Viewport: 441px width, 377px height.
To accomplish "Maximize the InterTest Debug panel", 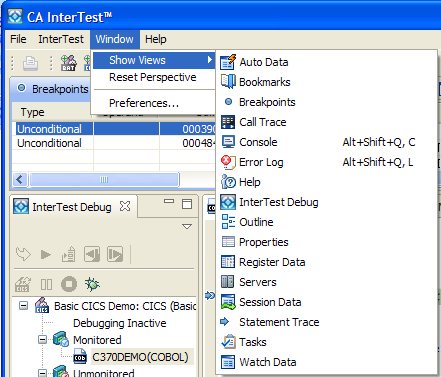I will pyautogui.click(x=187, y=204).
